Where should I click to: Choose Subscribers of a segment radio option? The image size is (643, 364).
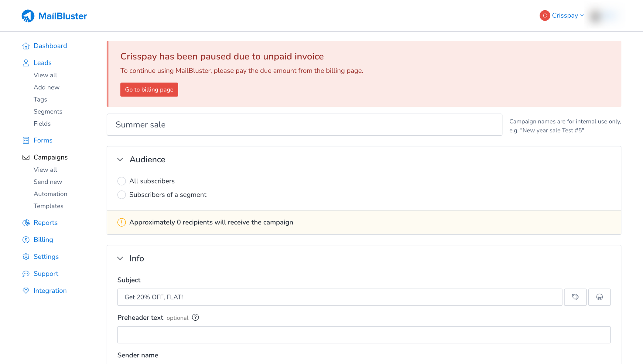(121, 195)
